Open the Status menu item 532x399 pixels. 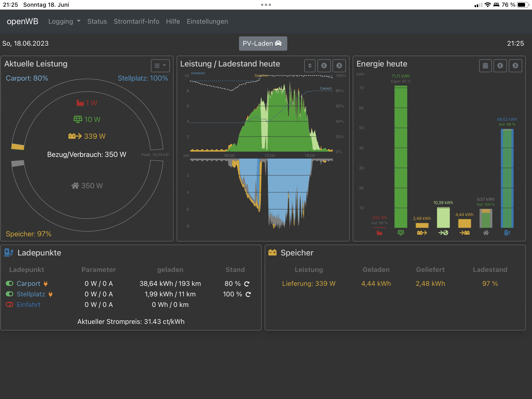97,21
